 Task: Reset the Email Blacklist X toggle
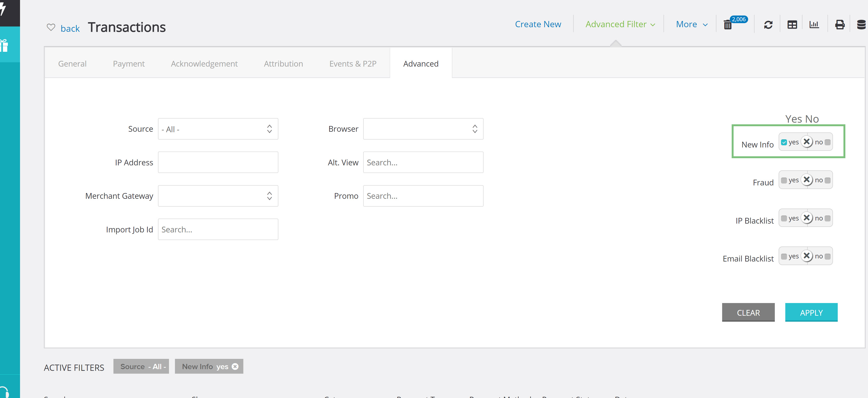(x=807, y=256)
